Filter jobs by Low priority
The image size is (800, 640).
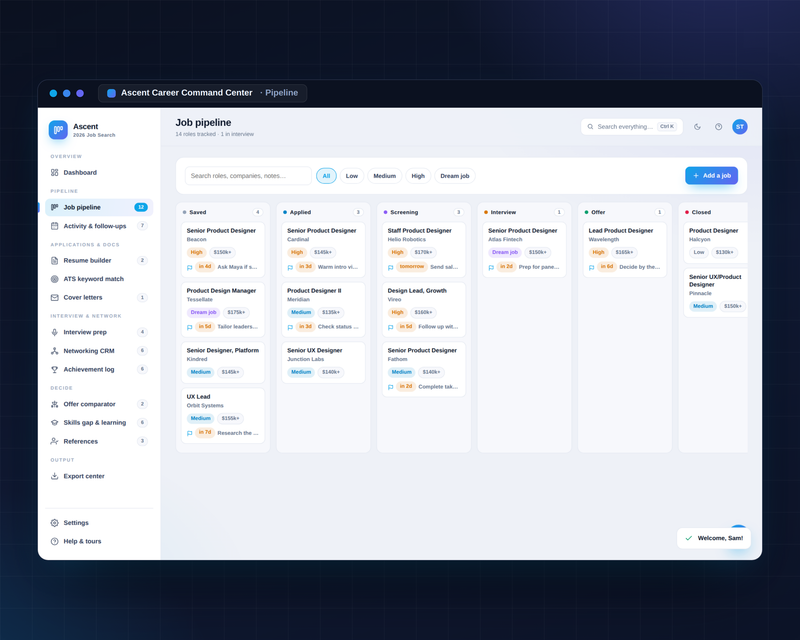tap(352, 176)
